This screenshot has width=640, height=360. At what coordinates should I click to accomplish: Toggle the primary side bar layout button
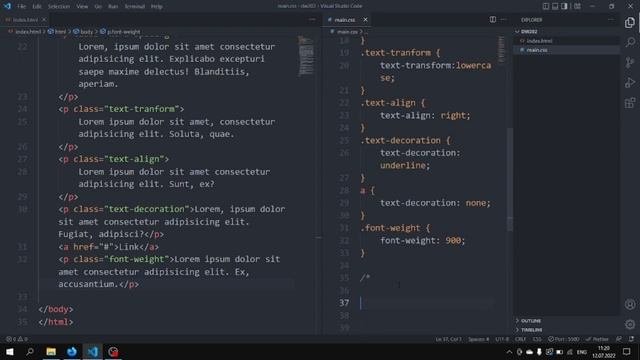pyautogui.click(x=546, y=6)
